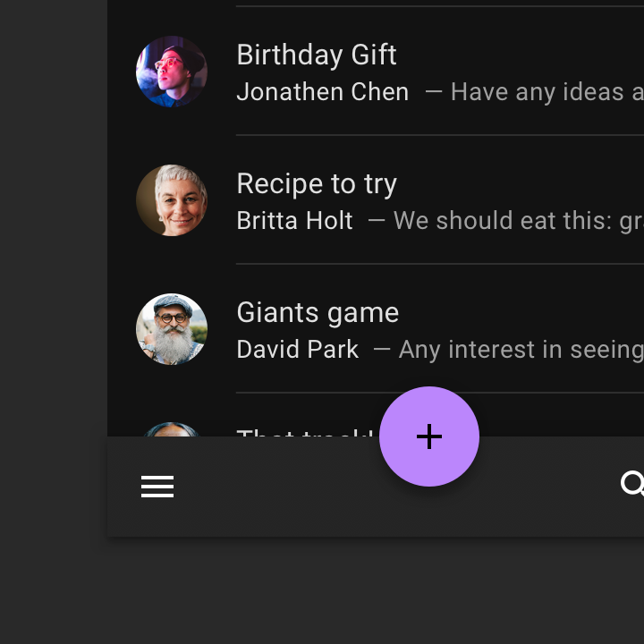
Task: Click the sender name David Park
Action: point(298,350)
